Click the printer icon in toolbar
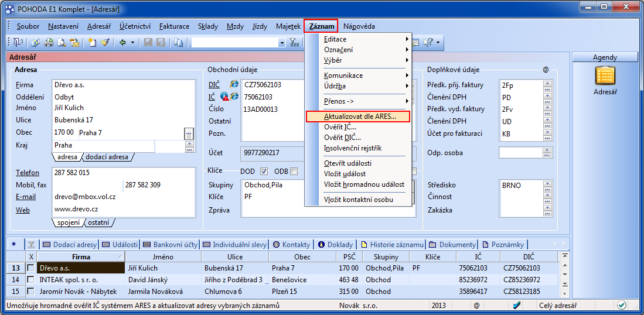Viewport: 644px width, 315px height. (49, 42)
